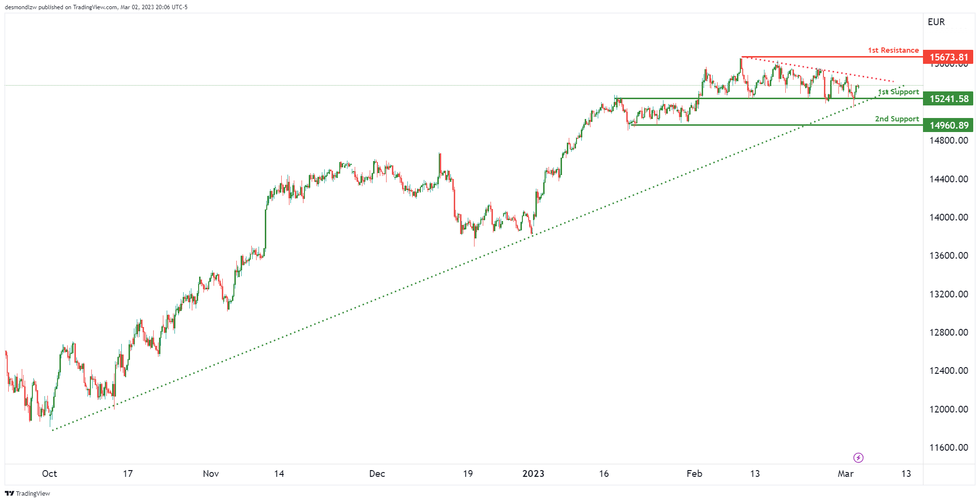Click the purple lightning bolt icon

pos(858,458)
